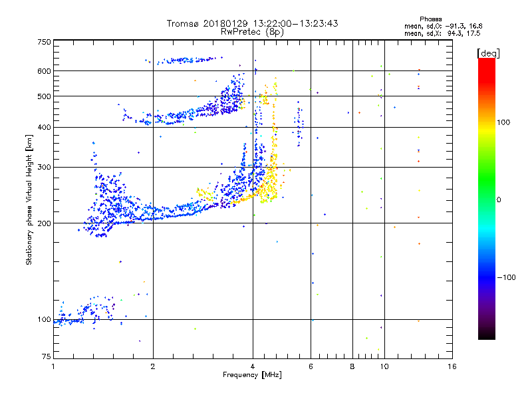Click the colorbar label '0'
Screen dimensions: 532x399
(x=498, y=199)
